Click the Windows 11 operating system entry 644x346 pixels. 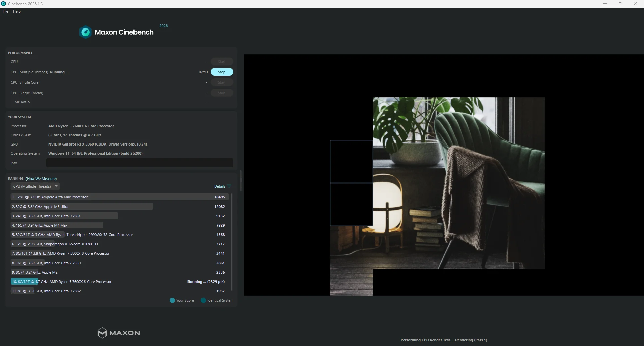95,153
